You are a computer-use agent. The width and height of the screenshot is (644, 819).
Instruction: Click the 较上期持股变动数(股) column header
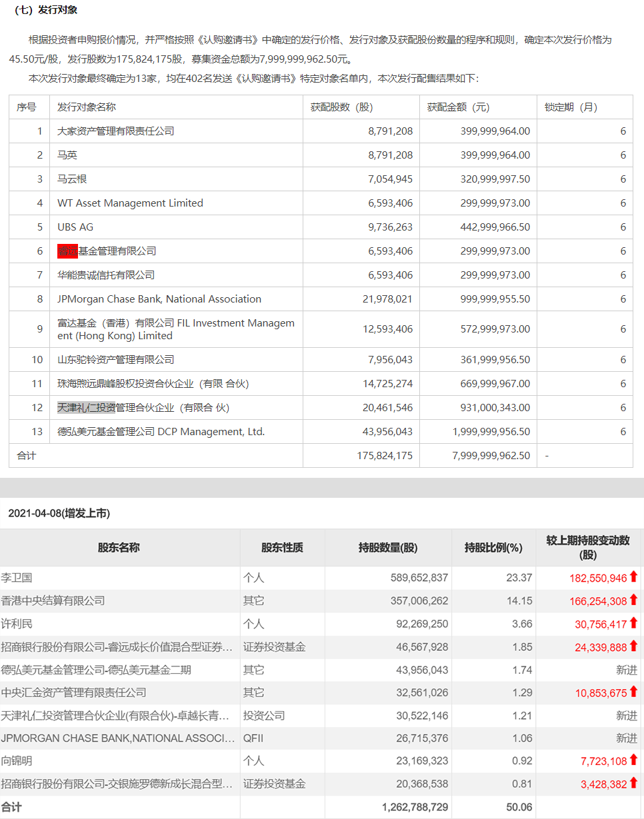(588, 548)
